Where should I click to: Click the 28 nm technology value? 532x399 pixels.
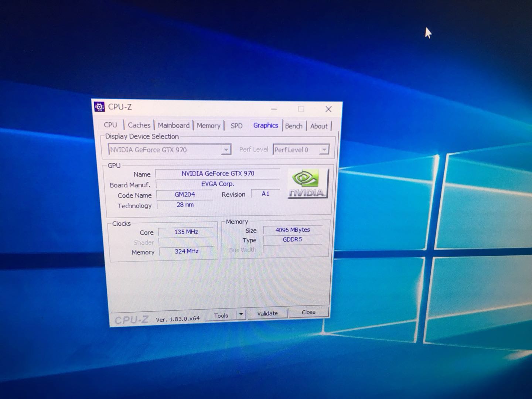click(185, 204)
